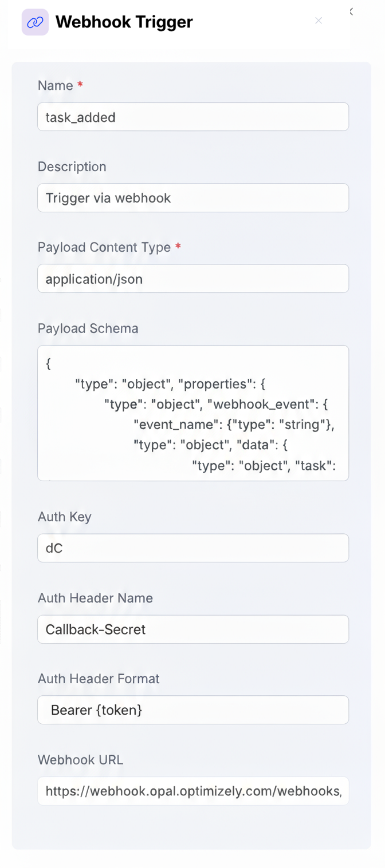Click the 'Auth Key' label
Viewport: 385px width, 868px height.
[x=65, y=517]
